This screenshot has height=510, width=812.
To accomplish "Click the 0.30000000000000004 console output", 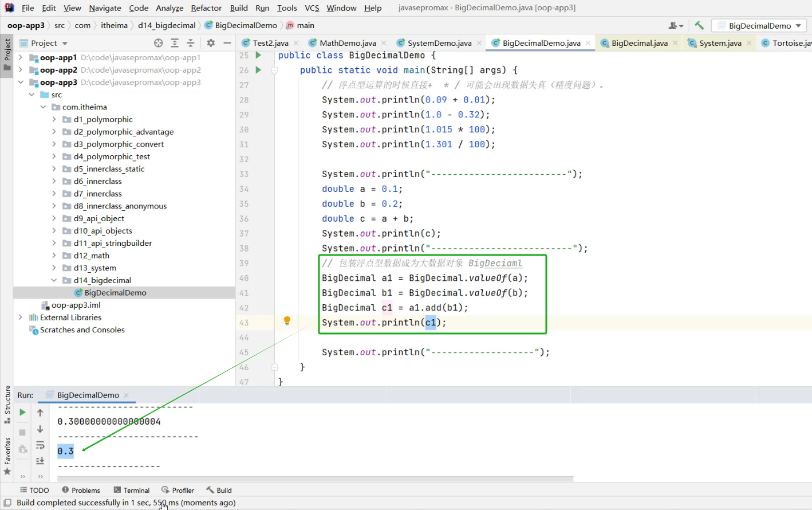I will tap(109, 422).
